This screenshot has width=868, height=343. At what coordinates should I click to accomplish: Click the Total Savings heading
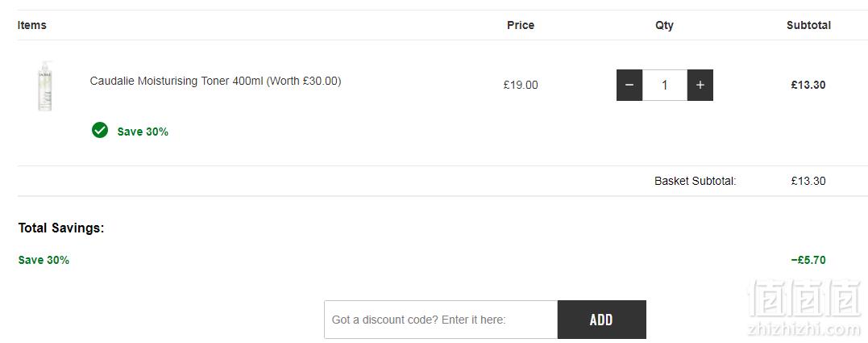click(x=61, y=228)
